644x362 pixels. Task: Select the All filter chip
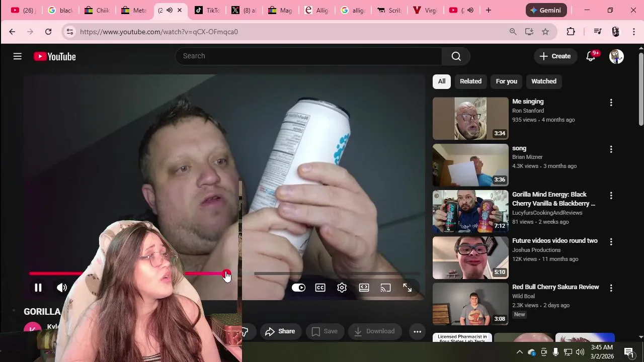coord(441,81)
